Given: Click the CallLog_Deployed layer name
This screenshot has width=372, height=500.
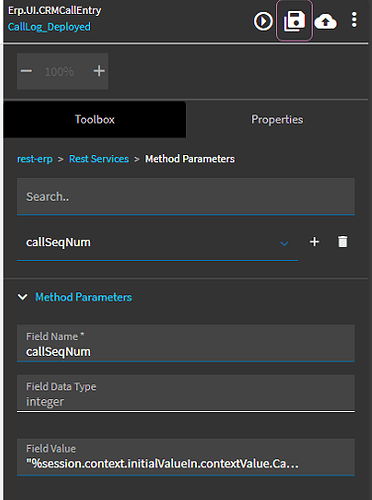Looking at the screenshot, I should tap(49, 27).
